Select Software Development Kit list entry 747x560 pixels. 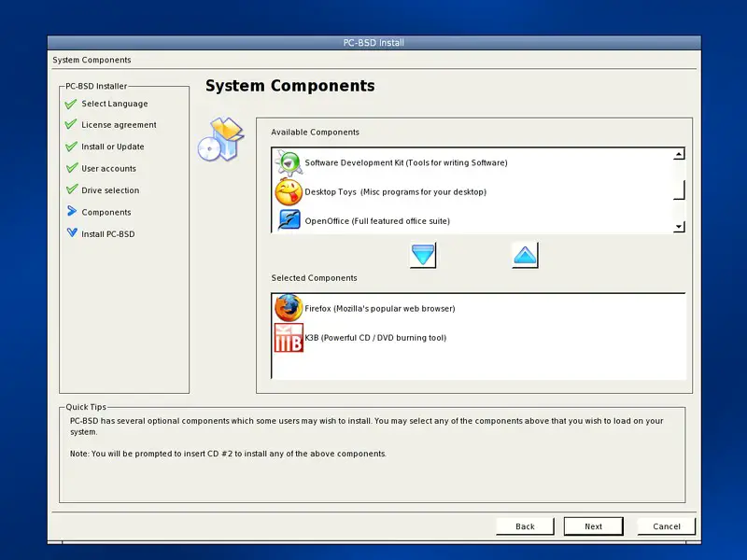[x=472, y=162]
